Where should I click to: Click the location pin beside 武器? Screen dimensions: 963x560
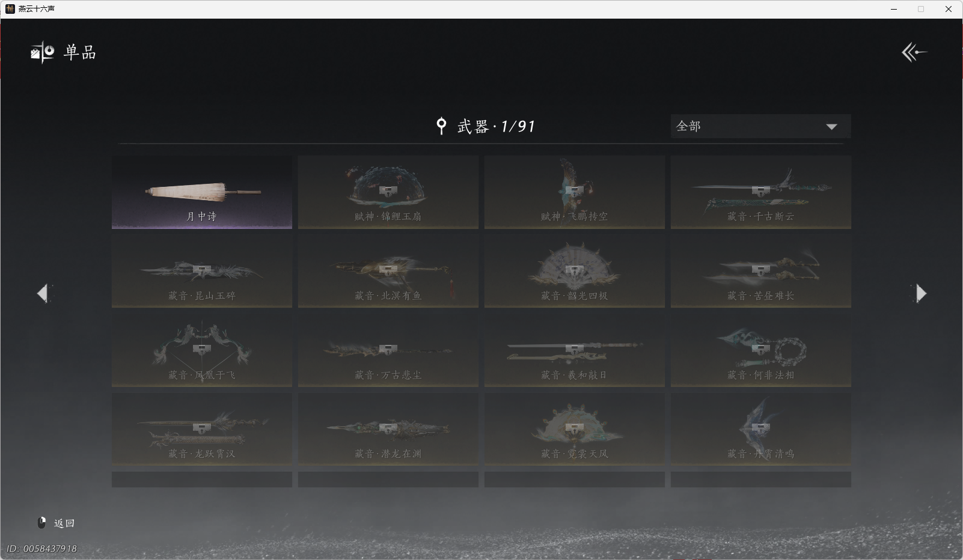441,126
